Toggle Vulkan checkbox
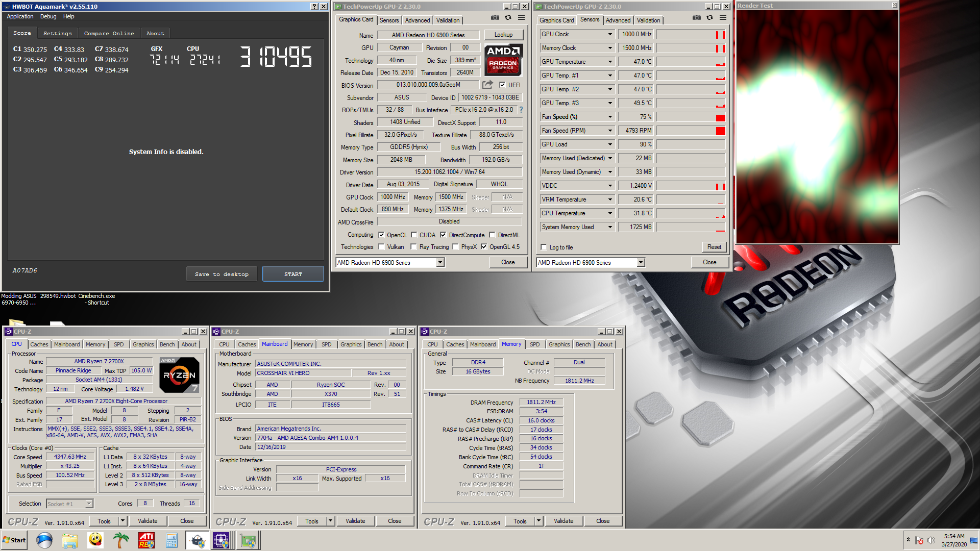Viewport: 980px width, 551px height. pyautogui.click(x=381, y=247)
